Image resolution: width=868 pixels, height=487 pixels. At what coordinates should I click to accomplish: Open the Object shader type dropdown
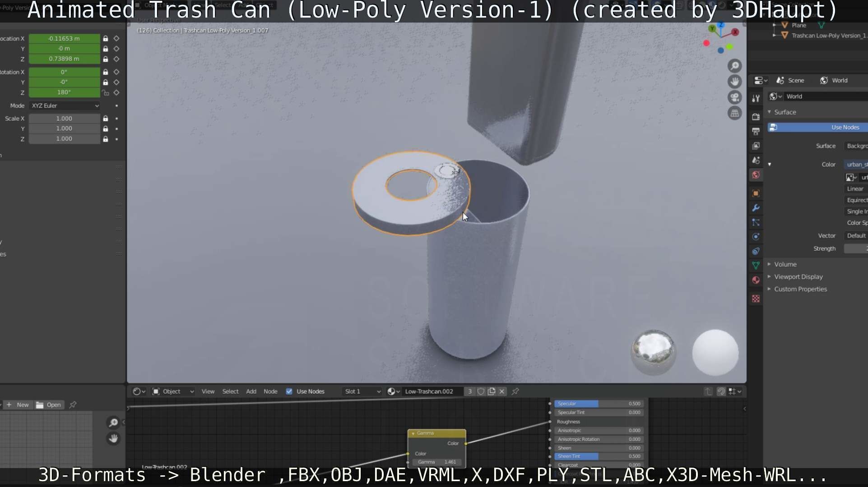[x=173, y=391]
